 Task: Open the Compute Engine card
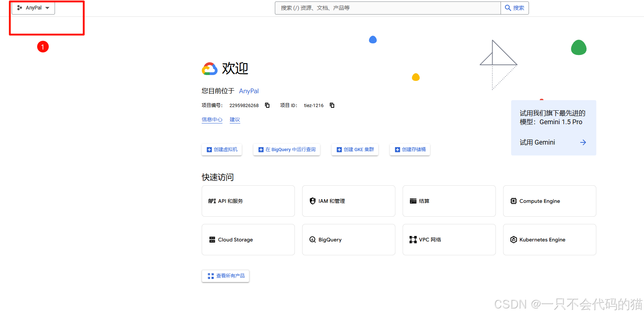550,201
